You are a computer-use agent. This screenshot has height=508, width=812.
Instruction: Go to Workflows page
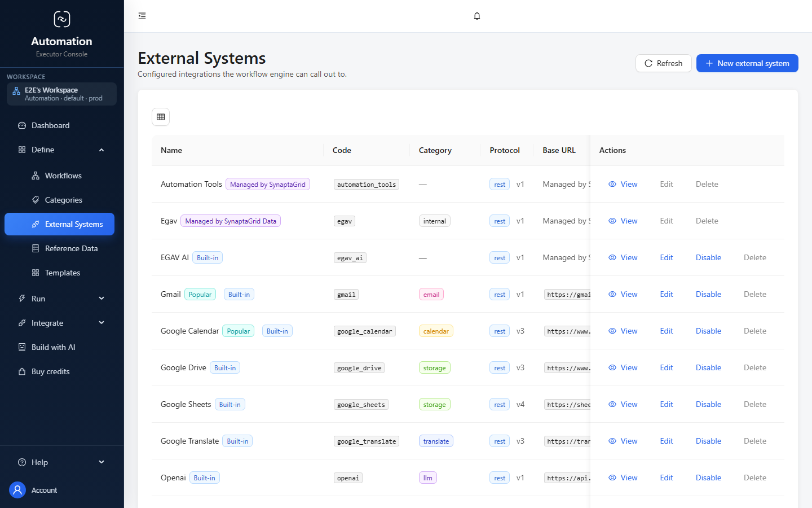click(59, 176)
